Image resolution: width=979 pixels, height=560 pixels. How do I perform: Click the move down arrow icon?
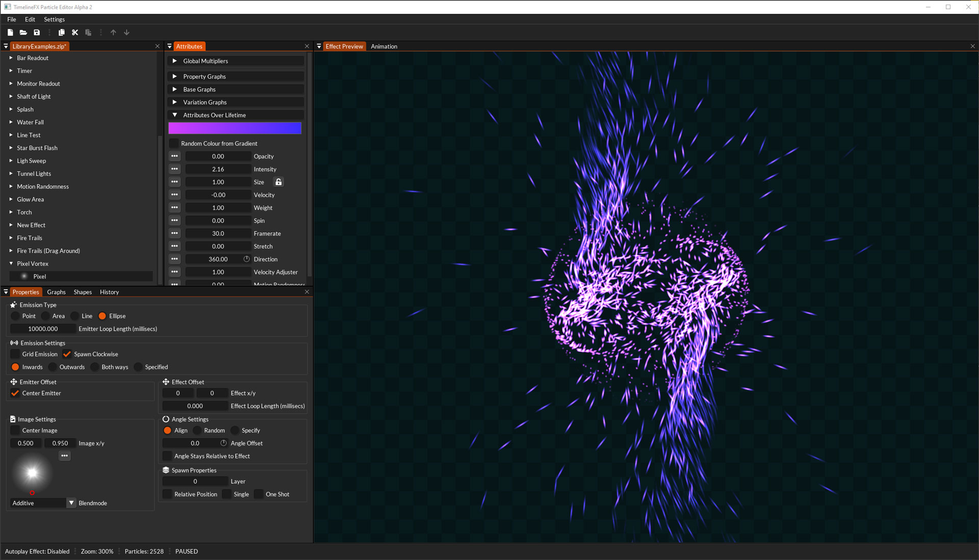(126, 33)
